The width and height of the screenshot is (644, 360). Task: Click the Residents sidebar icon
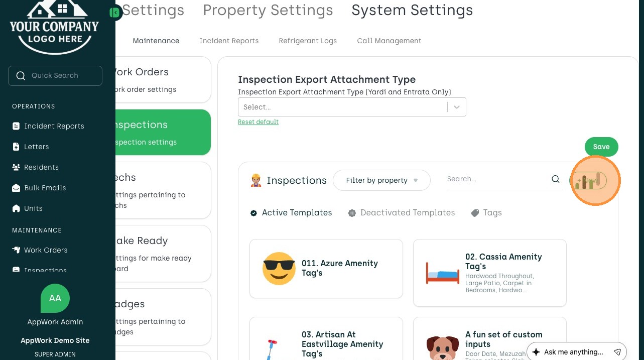click(16, 167)
